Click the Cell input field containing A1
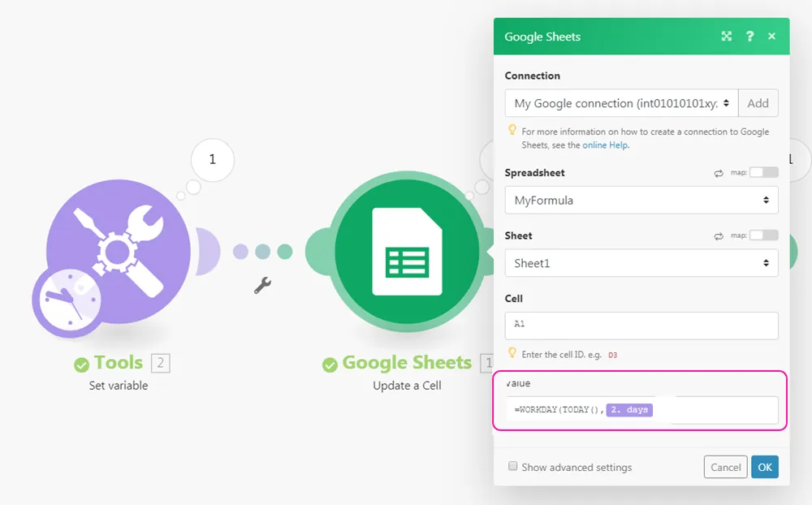Image resolution: width=812 pixels, height=505 pixels. pyautogui.click(x=641, y=326)
